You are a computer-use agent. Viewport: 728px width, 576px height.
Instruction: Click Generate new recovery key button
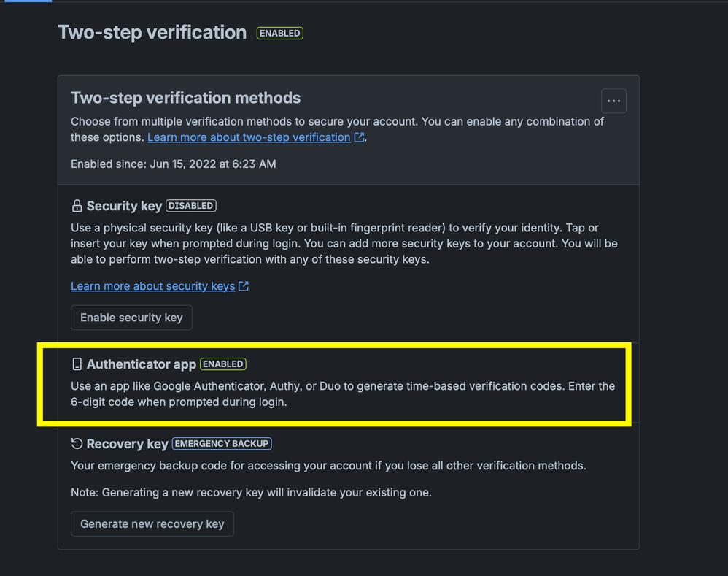point(152,524)
